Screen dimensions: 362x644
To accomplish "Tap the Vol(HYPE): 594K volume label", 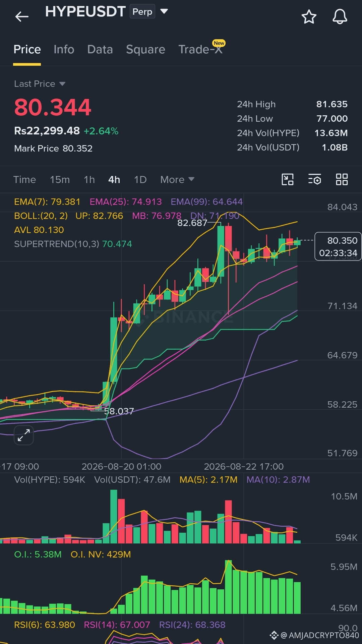I will [50, 480].
